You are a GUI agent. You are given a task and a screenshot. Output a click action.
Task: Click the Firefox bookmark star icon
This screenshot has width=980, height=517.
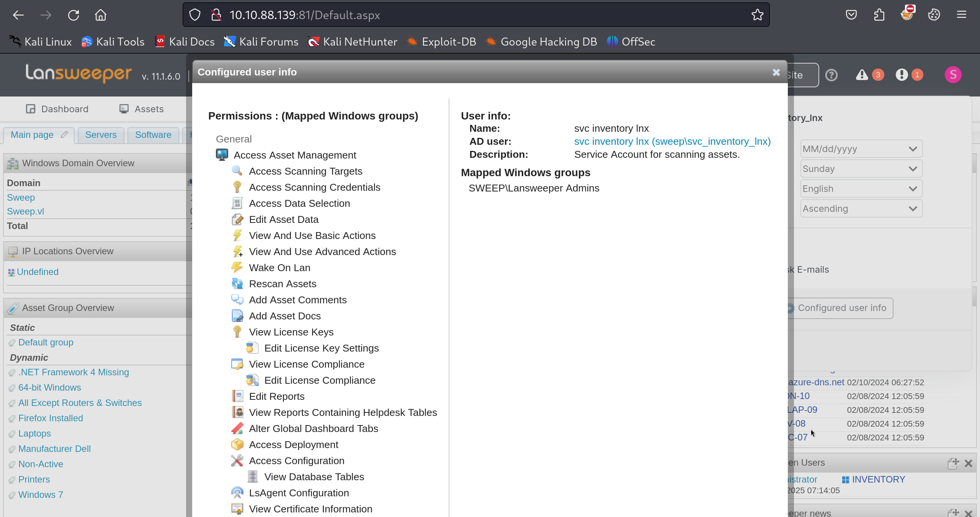[757, 15]
